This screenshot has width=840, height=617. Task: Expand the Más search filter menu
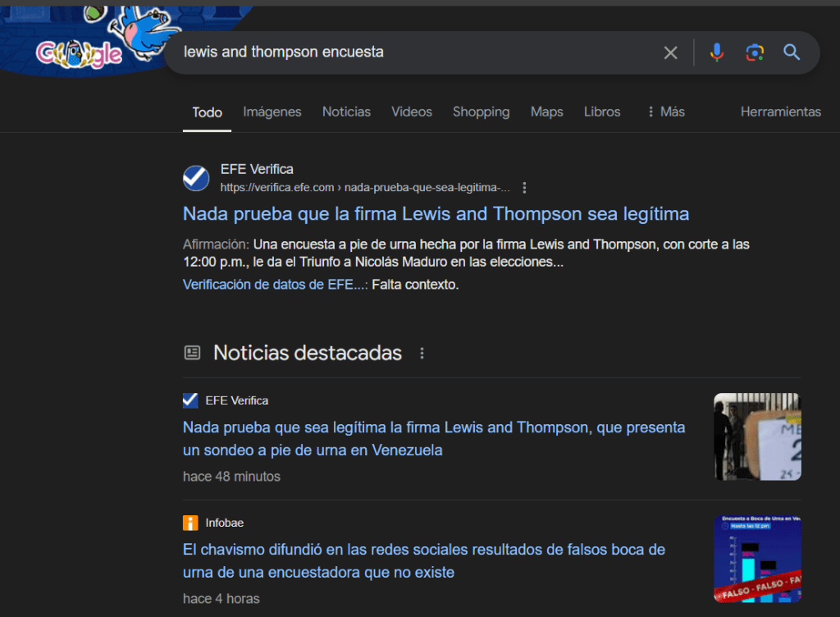point(666,112)
